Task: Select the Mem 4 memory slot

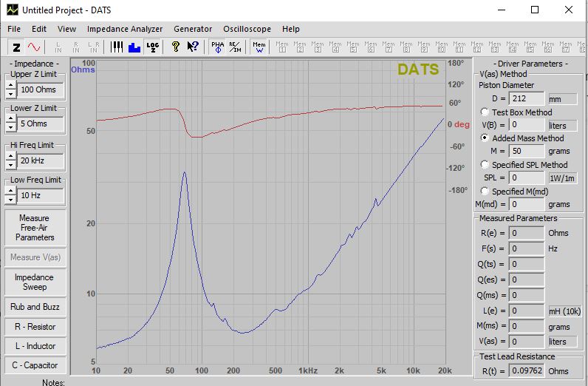Action: 335,47
